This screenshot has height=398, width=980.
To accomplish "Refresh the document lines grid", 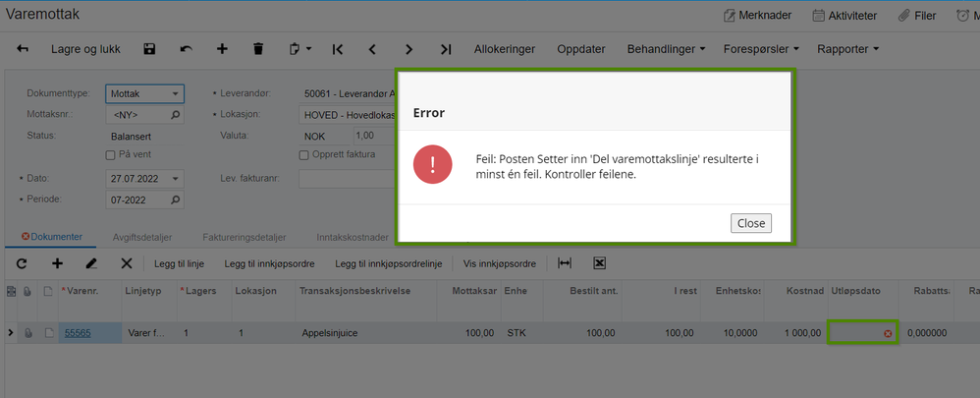I will pos(22,264).
